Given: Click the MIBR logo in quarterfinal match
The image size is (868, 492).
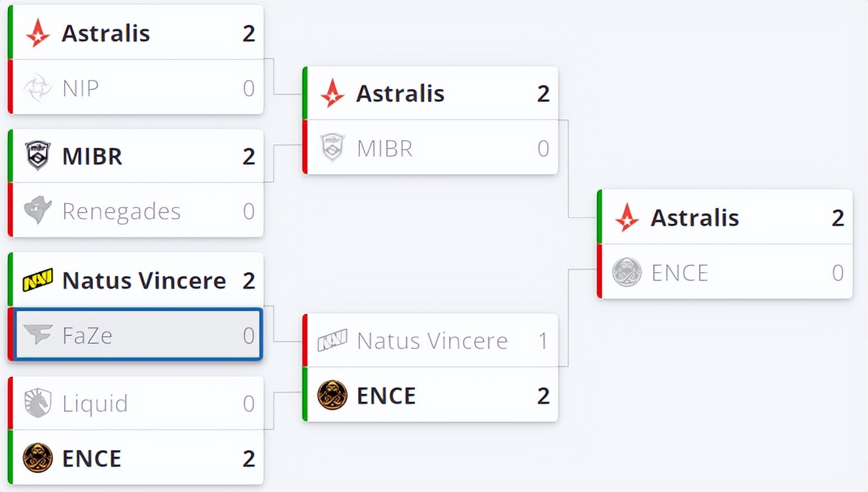Looking at the screenshot, I should (38, 156).
